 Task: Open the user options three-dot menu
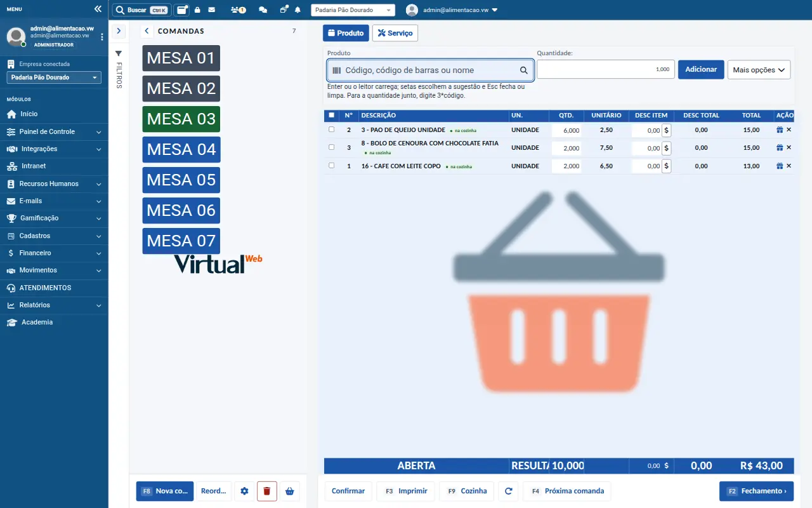click(x=102, y=37)
